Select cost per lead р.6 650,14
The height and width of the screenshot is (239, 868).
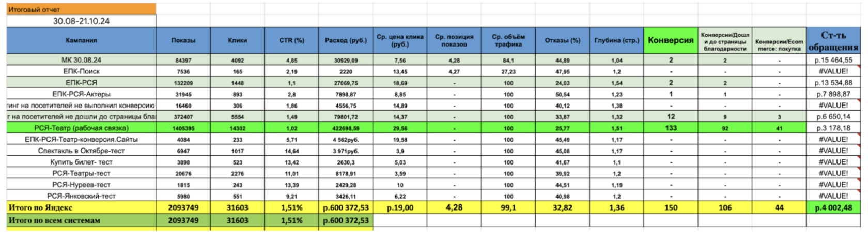[x=833, y=117]
